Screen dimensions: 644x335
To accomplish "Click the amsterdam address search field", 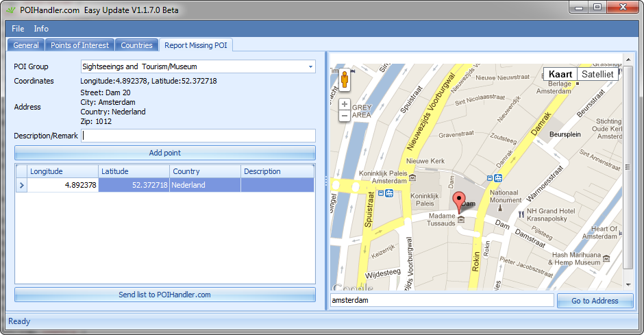I will click(x=443, y=300).
